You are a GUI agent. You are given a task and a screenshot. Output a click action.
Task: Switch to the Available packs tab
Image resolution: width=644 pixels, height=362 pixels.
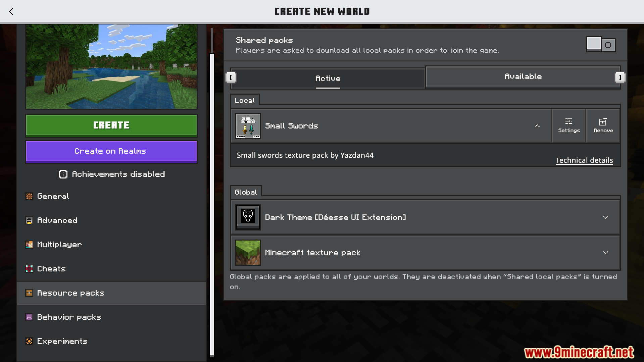[523, 76]
